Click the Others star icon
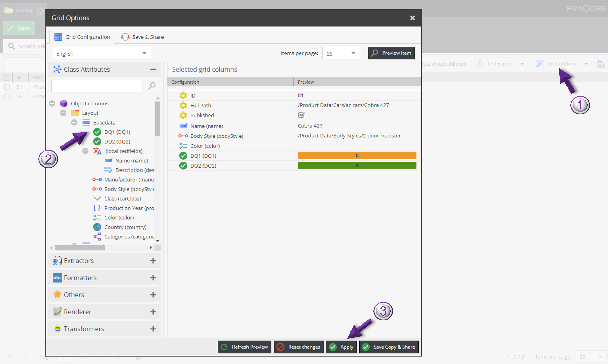This screenshot has width=608, height=364. [x=57, y=295]
